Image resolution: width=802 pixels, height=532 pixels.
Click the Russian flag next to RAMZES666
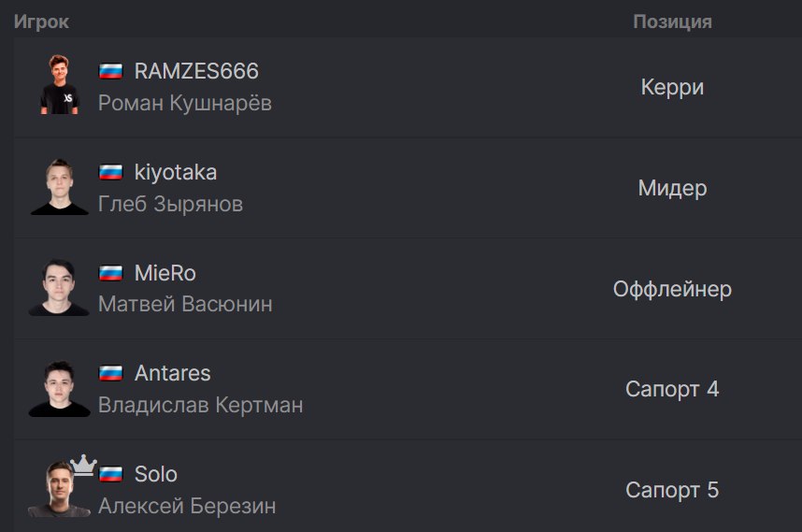110,71
